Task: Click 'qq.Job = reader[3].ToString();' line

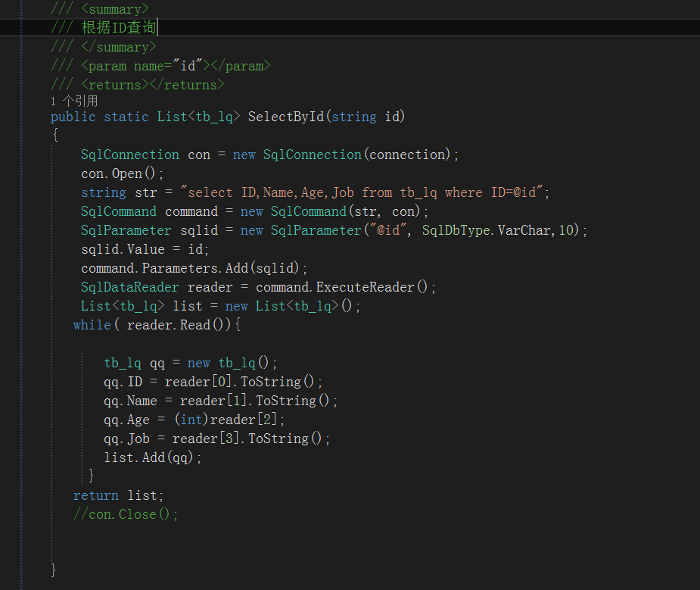Action: coord(216,439)
